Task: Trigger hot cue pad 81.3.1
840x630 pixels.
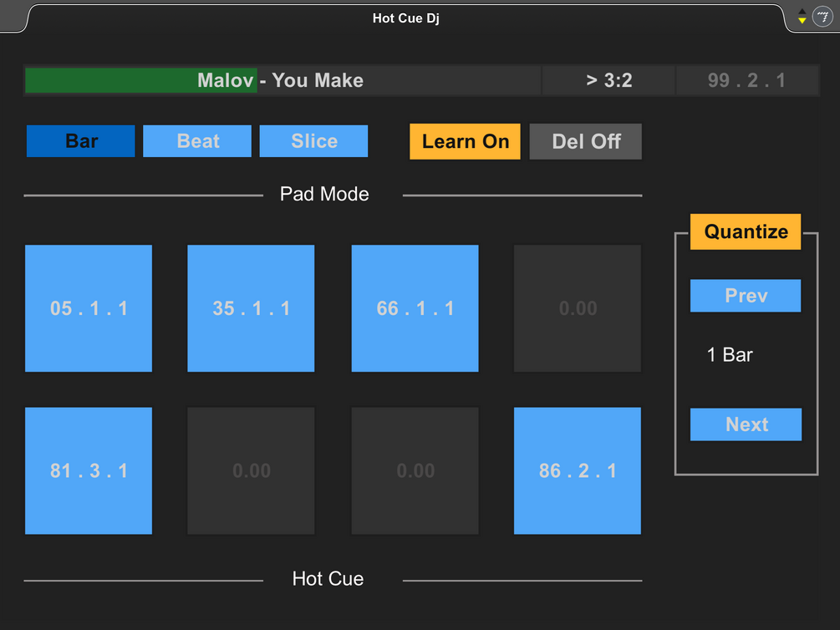Action: pyautogui.click(x=89, y=470)
